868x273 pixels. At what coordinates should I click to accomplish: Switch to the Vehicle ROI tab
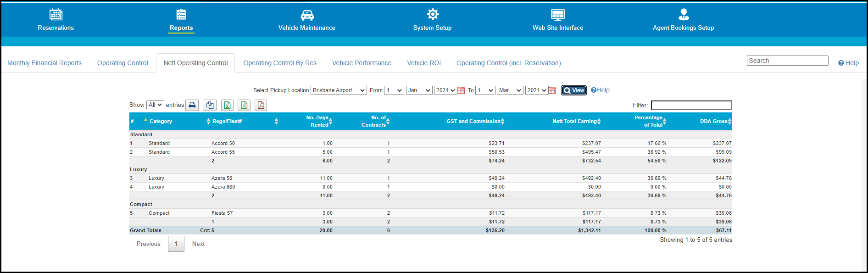pyautogui.click(x=423, y=63)
